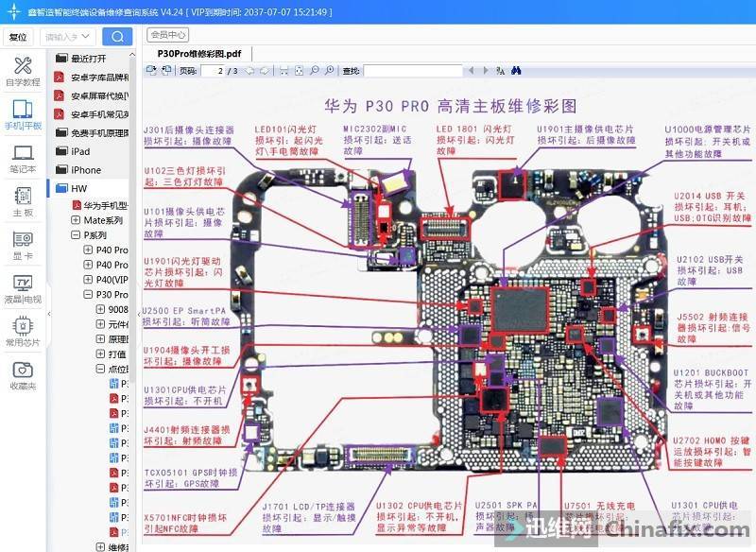Collapse the P30 Pro tree node
The width and height of the screenshot is (756, 552).
click(88, 295)
